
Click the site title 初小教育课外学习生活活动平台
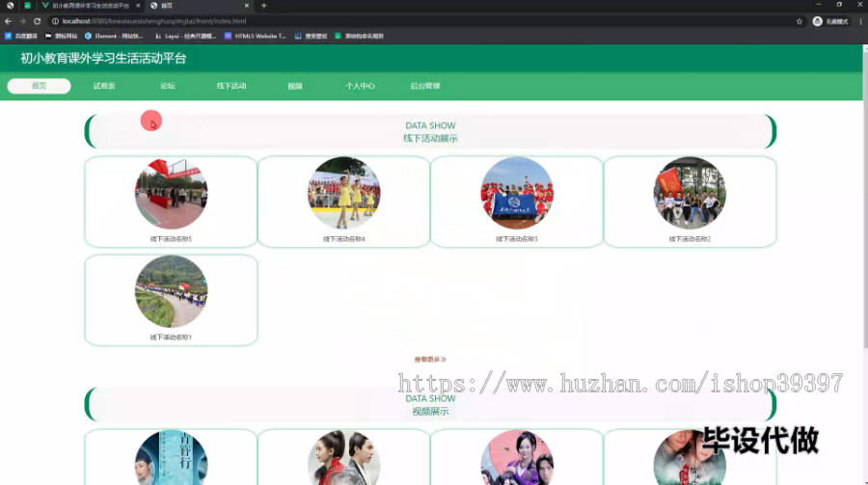pos(103,58)
